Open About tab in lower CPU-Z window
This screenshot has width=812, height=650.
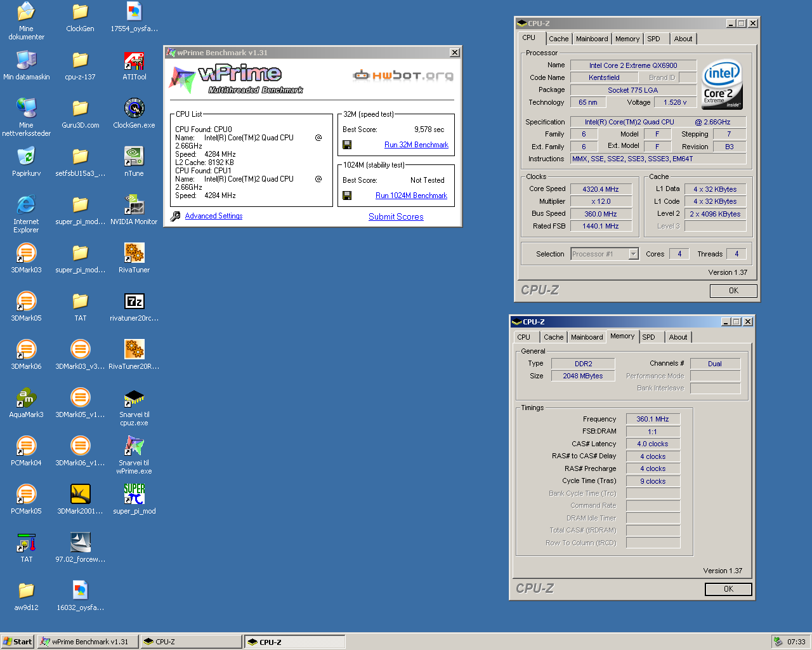pyautogui.click(x=678, y=337)
